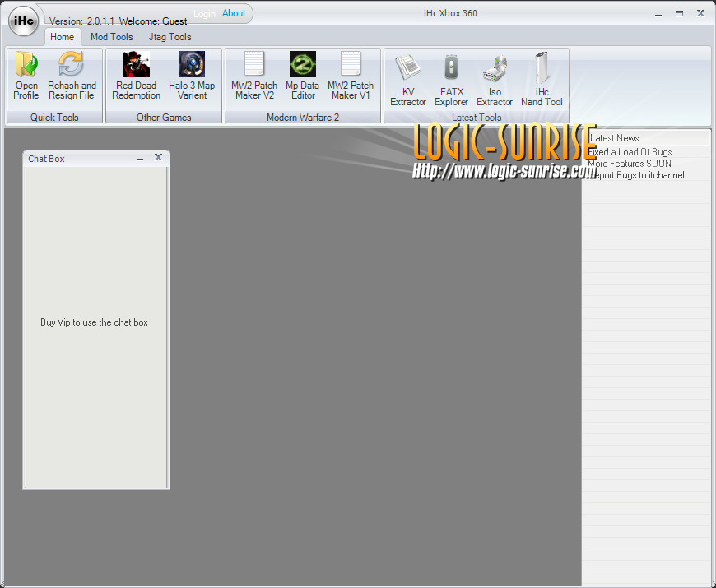
Task: Switch to the Mod Tools tab
Action: (111, 37)
